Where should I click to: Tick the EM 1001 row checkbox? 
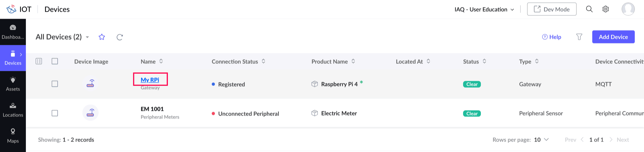(x=55, y=113)
